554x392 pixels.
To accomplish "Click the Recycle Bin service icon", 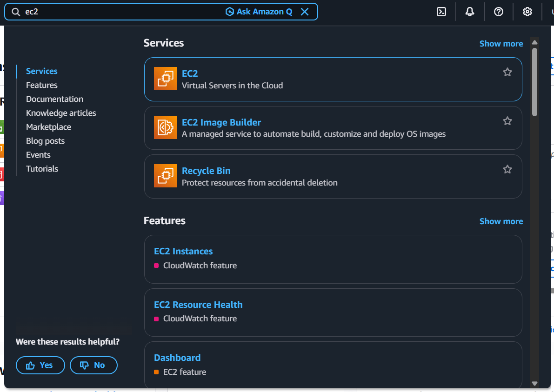I will (165, 175).
